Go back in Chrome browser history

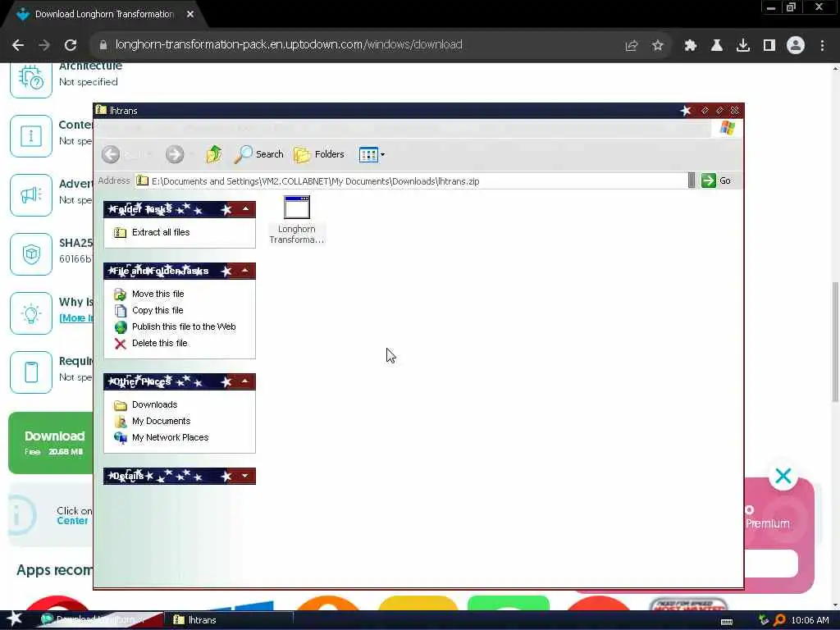click(18, 45)
